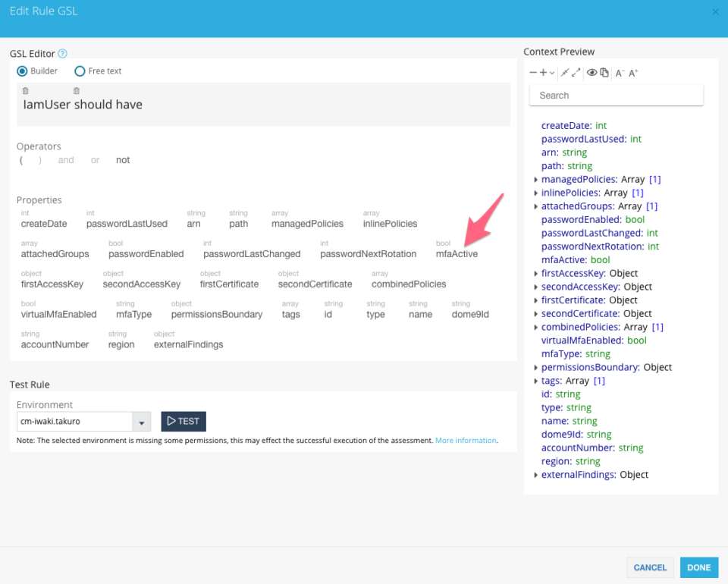The height and width of the screenshot is (584, 728).
Task: Select the Builder radio option
Action: (x=22, y=71)
